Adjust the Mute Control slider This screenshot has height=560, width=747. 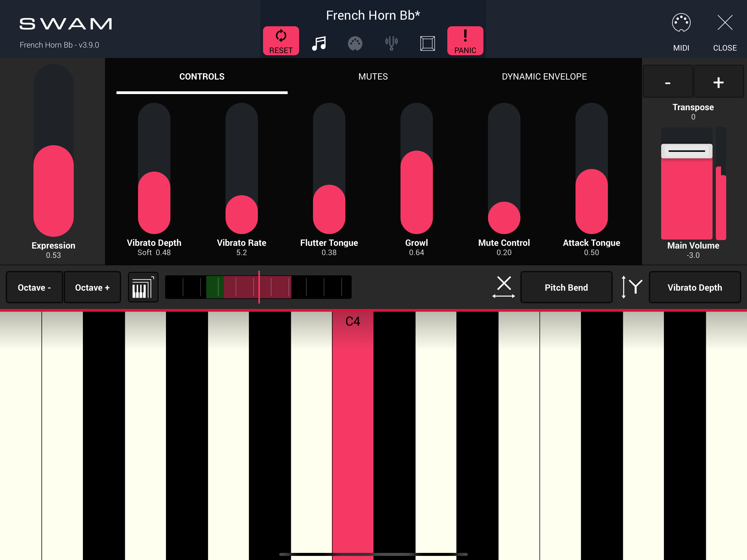pos(504,168)
